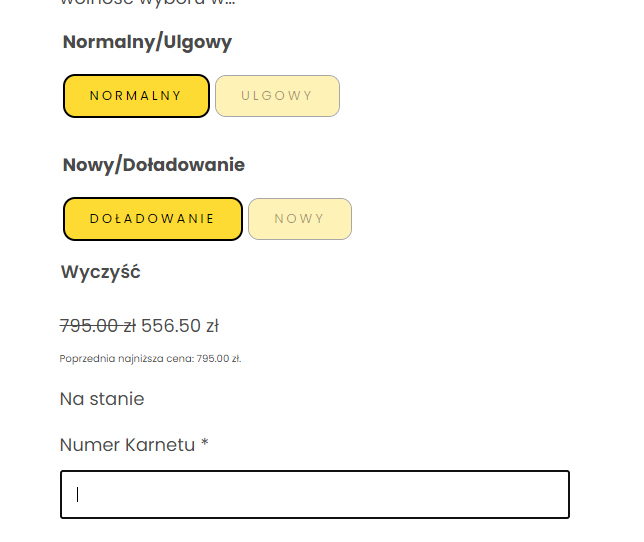Select the NORMALNY ticket option
The image size is (644, 542).
pos(136,96)
